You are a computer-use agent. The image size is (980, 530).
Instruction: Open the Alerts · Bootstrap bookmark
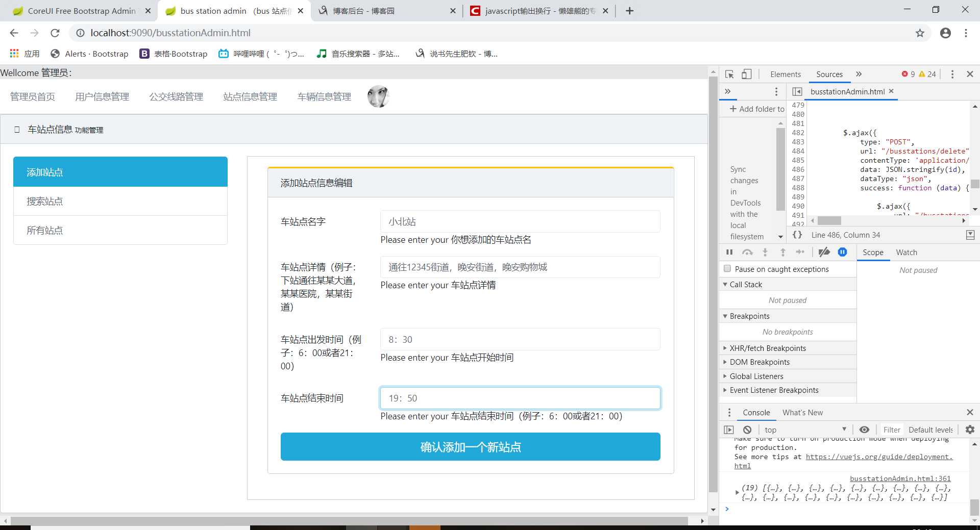[x=89, y=54]
